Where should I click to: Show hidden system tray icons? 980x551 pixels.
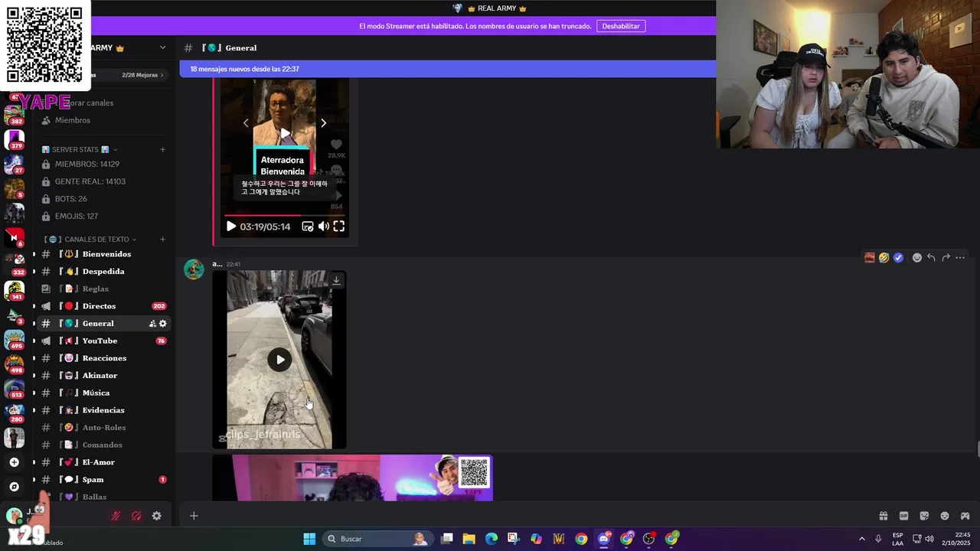pyautogui.click(x=862, y=539)
